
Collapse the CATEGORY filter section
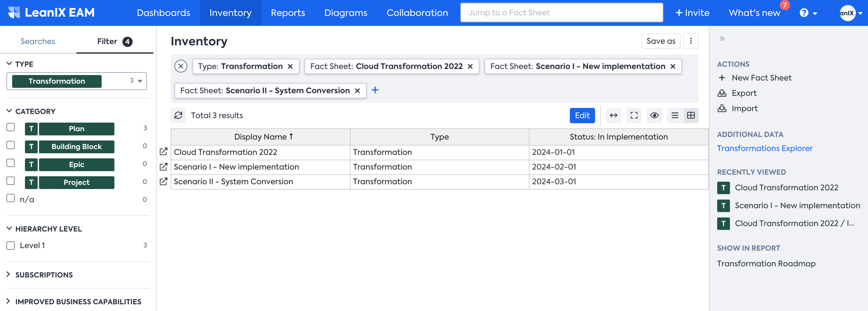(x=9, y=111)
